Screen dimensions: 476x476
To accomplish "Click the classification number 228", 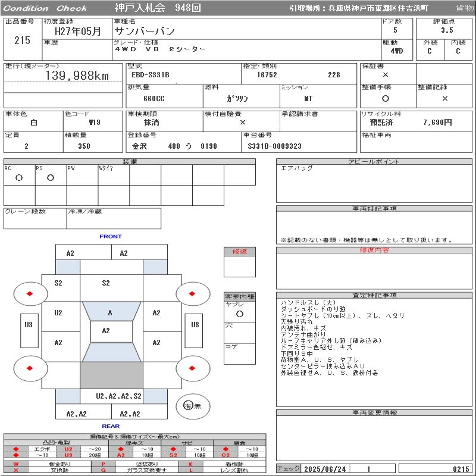I will point(334,75).
